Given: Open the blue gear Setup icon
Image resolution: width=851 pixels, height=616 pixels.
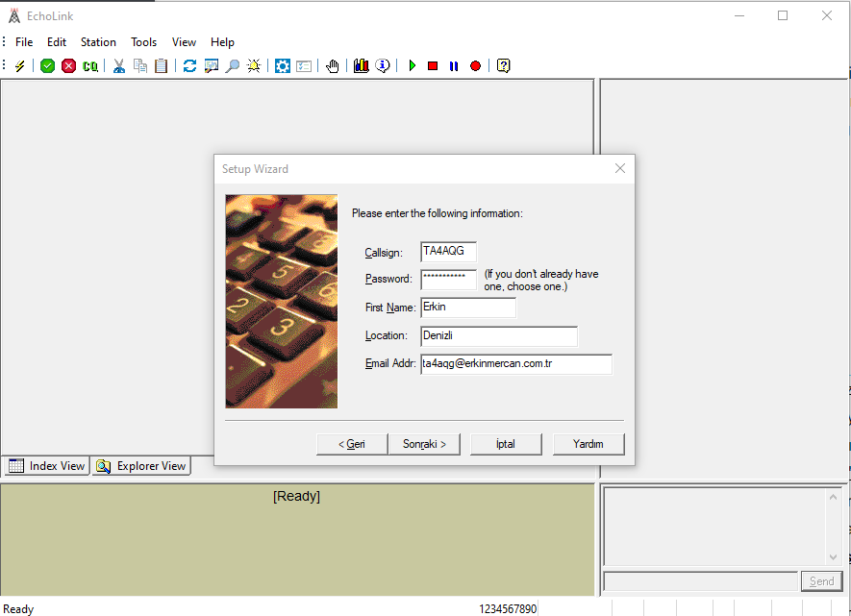Looking at the screenshot, I should click(283, 66).
